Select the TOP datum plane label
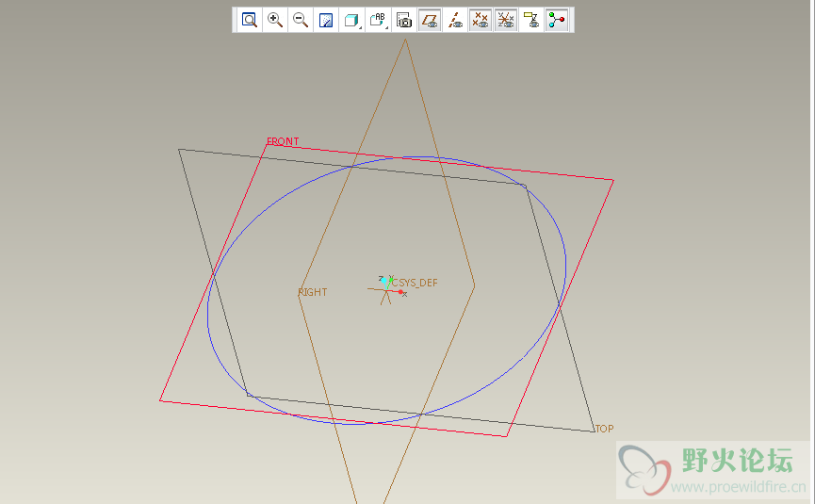This screenshot has height=504, width=815. pos(605,429)
